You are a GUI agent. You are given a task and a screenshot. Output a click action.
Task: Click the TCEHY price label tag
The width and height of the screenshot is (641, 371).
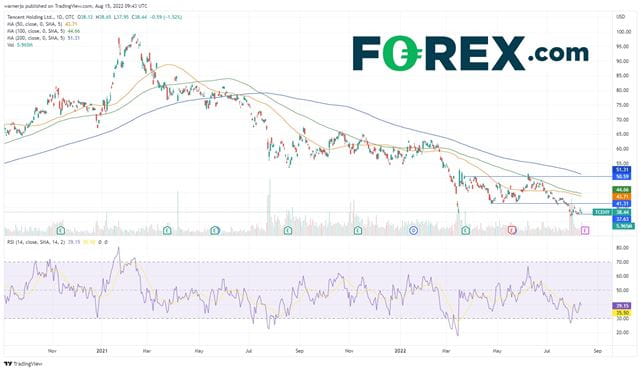603,212
